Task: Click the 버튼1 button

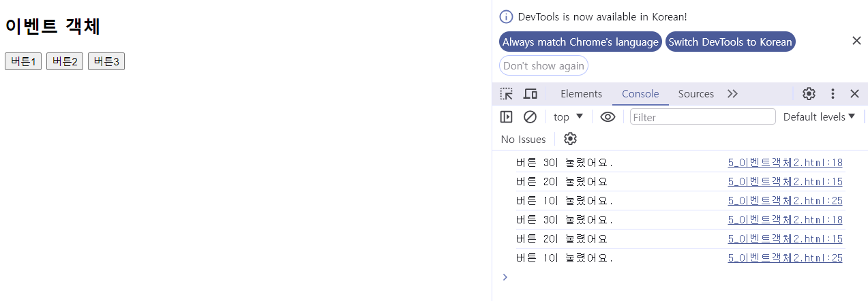Action: pyautogui.click(x=23, y=61)
